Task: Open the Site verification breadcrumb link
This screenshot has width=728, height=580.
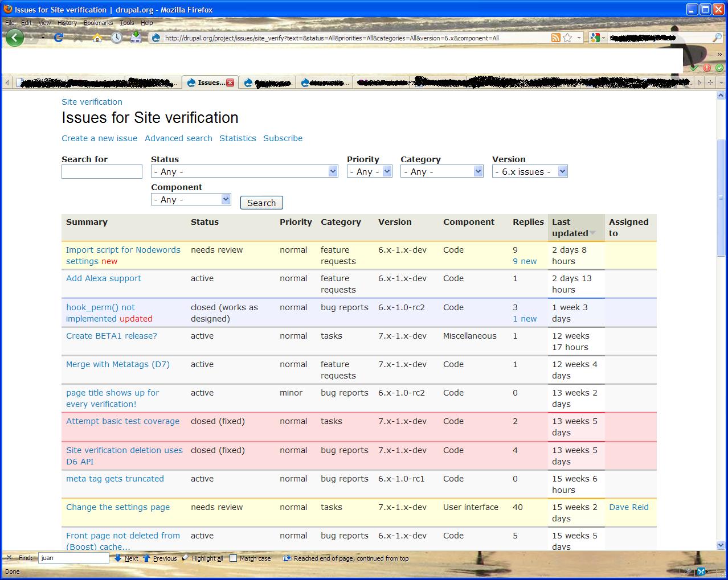Action: pos(92,102)
